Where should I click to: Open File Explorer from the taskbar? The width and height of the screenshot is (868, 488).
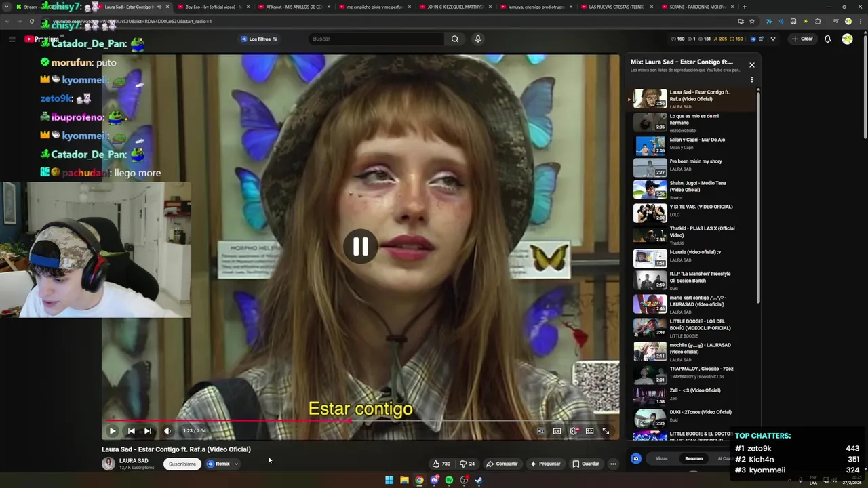[x=404, y=480]
